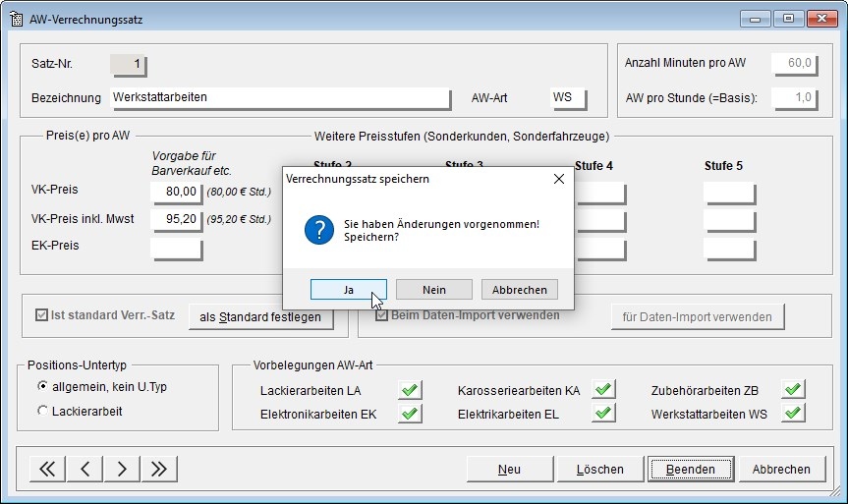Click the Beenden button
848x504 pixels.
point(691,469)
